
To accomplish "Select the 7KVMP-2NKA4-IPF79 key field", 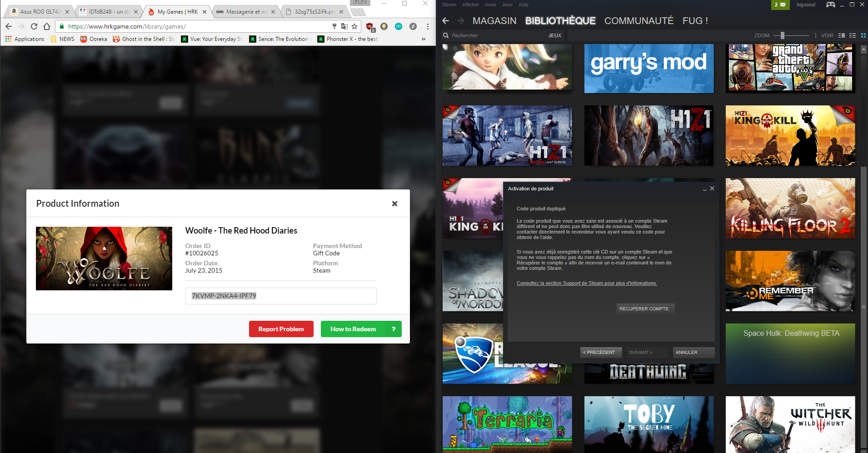I will (280, 296).
